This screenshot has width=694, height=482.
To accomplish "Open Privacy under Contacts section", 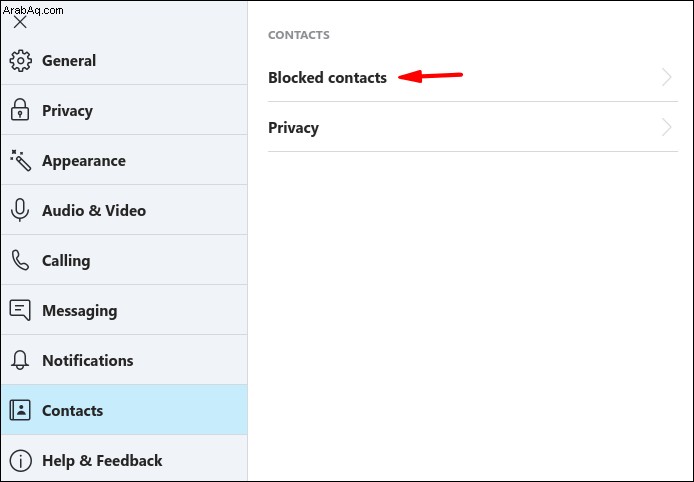I will pyautogui.click(x=473, y=127).
